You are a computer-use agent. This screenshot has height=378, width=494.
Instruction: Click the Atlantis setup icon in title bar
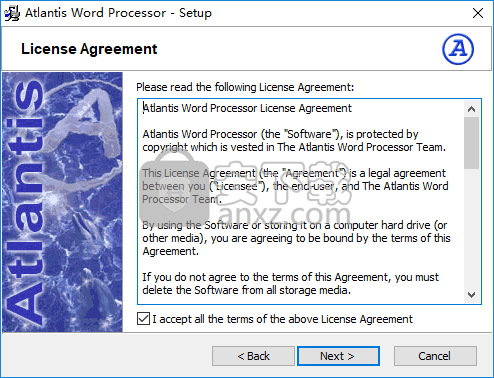[x=12, y=13]
